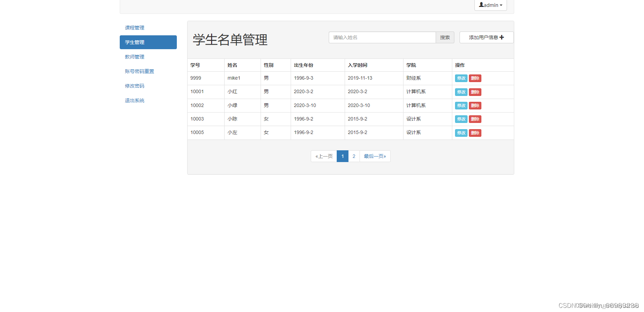Viewport: 644px width, 312px height.
Task: Click 修改 for student 9999
Action: [461, 78]
